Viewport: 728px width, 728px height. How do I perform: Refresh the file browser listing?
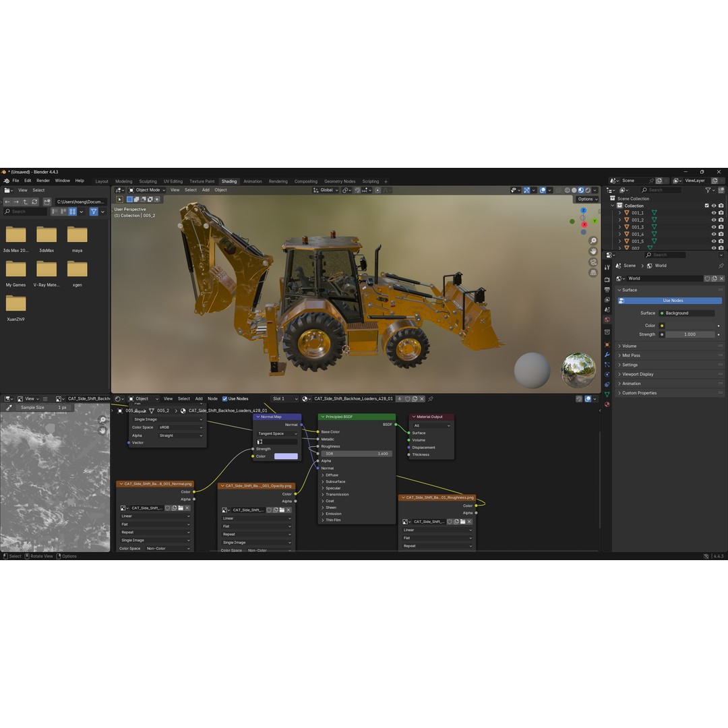point(34,202)
